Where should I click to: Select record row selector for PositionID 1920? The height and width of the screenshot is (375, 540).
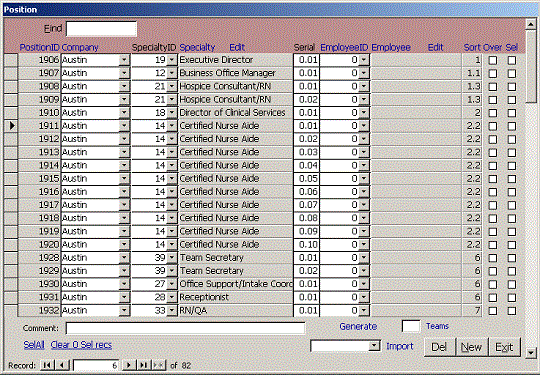pyautogui.click(x=11, y=244)
